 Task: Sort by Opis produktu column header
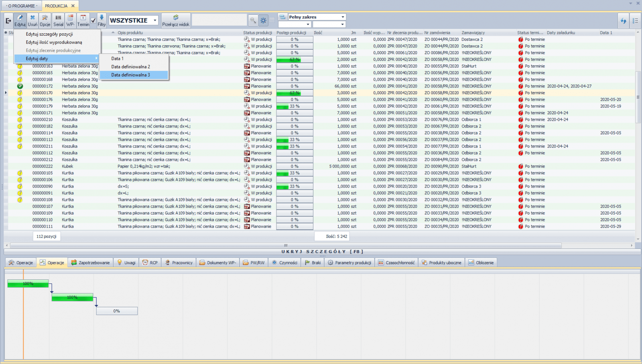coord(130,33)
